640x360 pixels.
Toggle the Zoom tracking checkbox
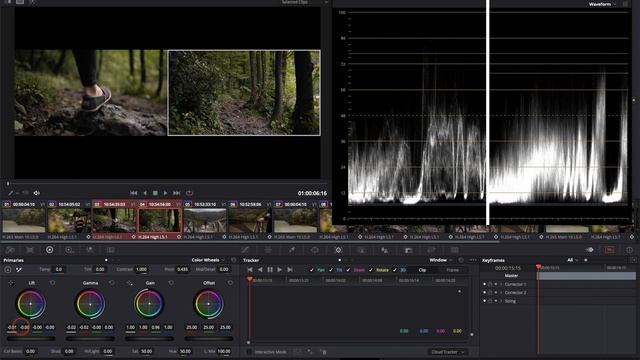pos(348,270)
